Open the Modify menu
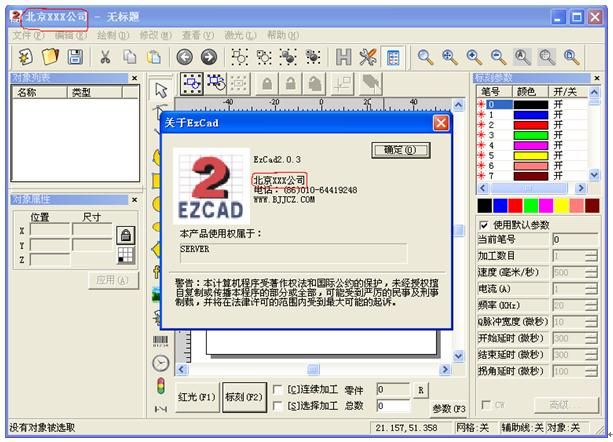Viewport: 613px width, 442px height. click(156, 36)
